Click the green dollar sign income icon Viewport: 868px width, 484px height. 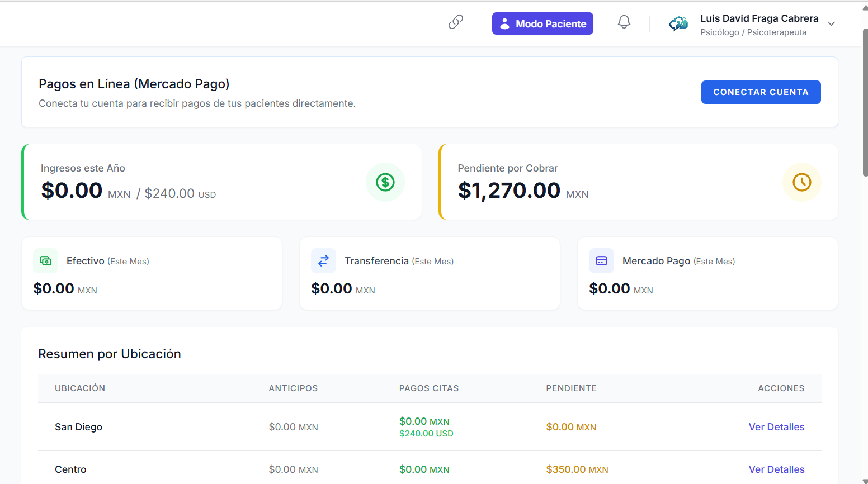click(x=385, y=182)
